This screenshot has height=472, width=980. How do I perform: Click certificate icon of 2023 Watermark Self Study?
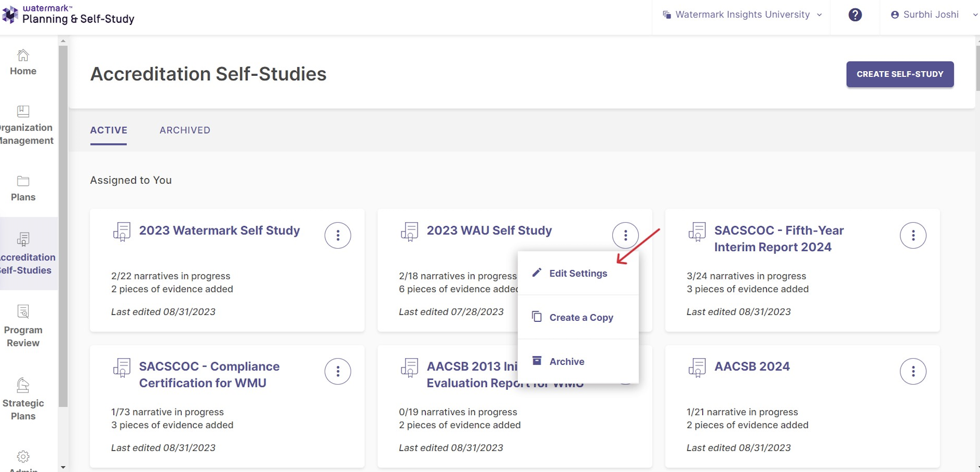coord(122,232)
